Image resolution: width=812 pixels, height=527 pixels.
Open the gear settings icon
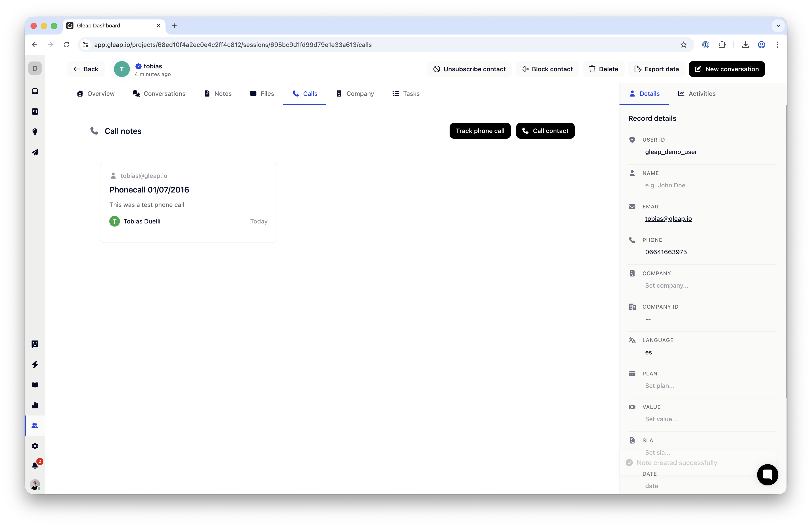pyautogui.click(x=35, y=446)
